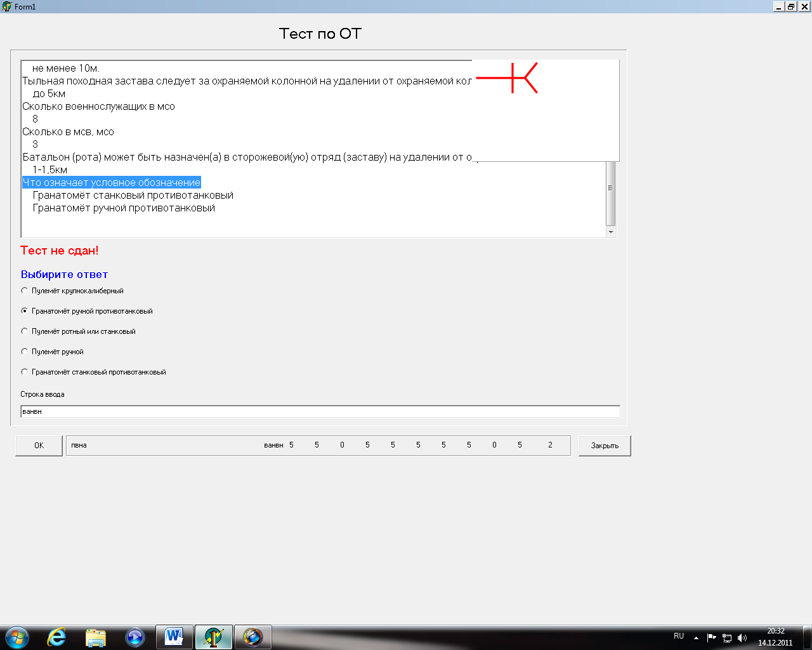The width and height of the screenshot is (812, 650).
Task: Click the Show desktop strip beside the clock
Action: pyautogui.click(x=807, y=637)
